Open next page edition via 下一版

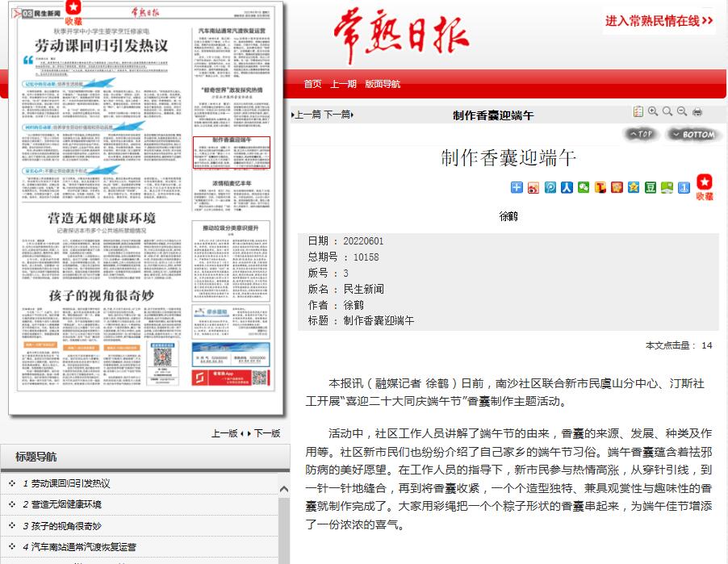click(x=266, y=433)
